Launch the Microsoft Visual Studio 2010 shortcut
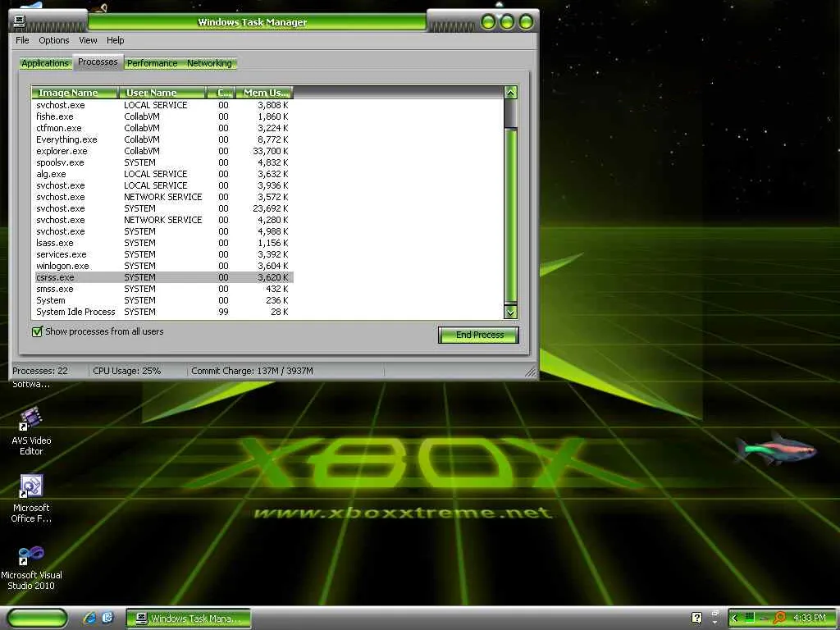This screenshot has width=840, height=630. (x=31, y=568)
